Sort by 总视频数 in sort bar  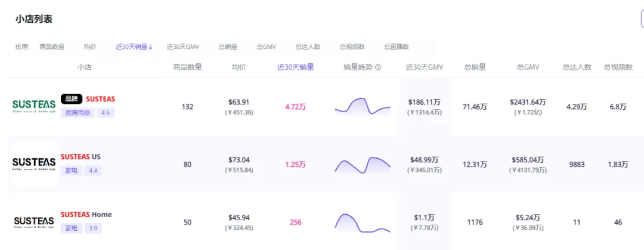point(352,47)
